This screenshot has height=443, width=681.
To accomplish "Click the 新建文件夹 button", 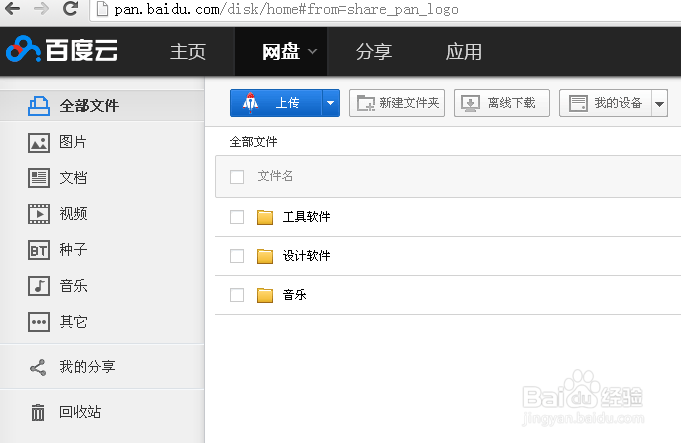I will click(x=397, y=103).
